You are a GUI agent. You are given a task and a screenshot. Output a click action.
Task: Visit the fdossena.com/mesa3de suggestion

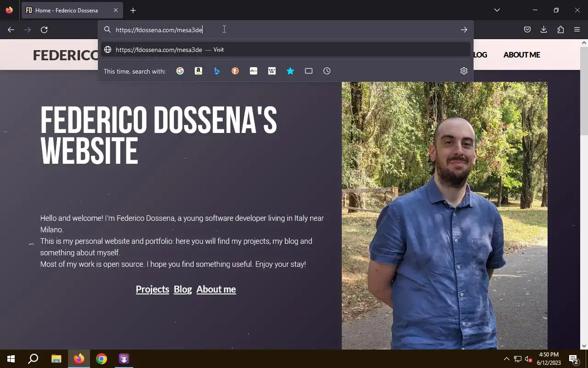pos(286,50)
